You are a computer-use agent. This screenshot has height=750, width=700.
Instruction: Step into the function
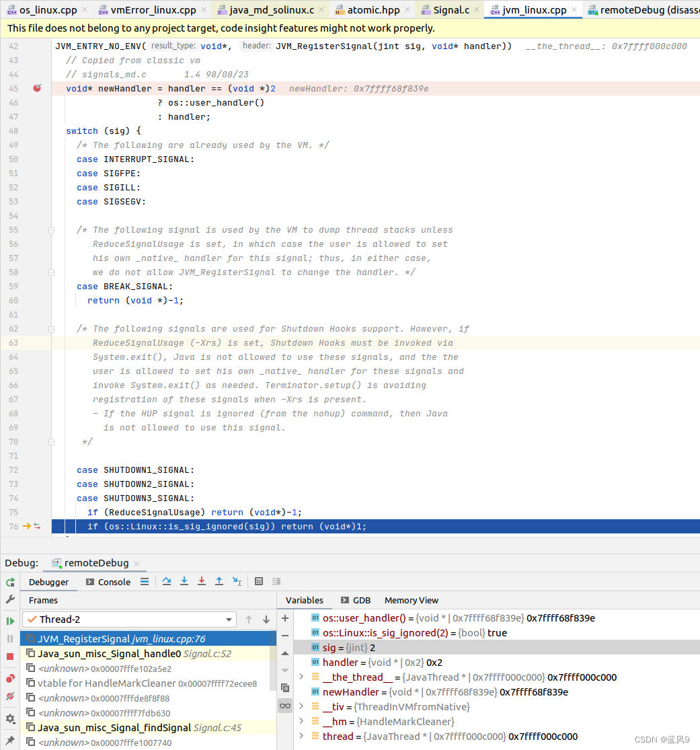(x=184, y=582)
